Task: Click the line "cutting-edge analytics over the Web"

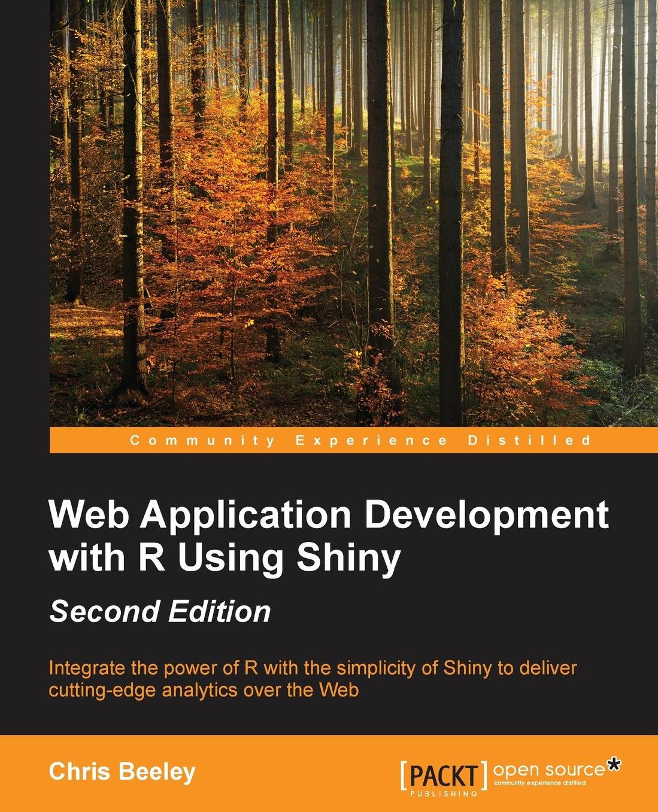Action: click(x=204, y=690)
